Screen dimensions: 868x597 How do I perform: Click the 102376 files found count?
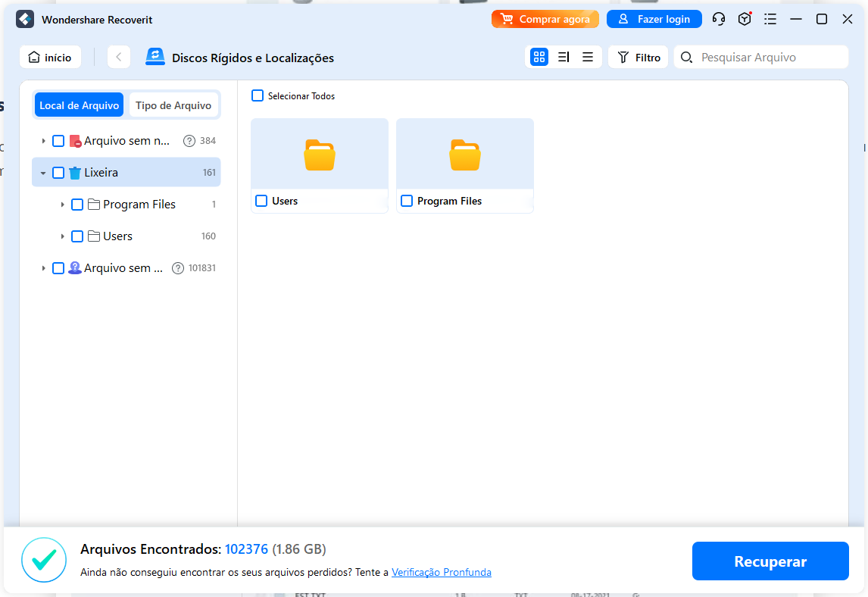click(x=246, y=549)
